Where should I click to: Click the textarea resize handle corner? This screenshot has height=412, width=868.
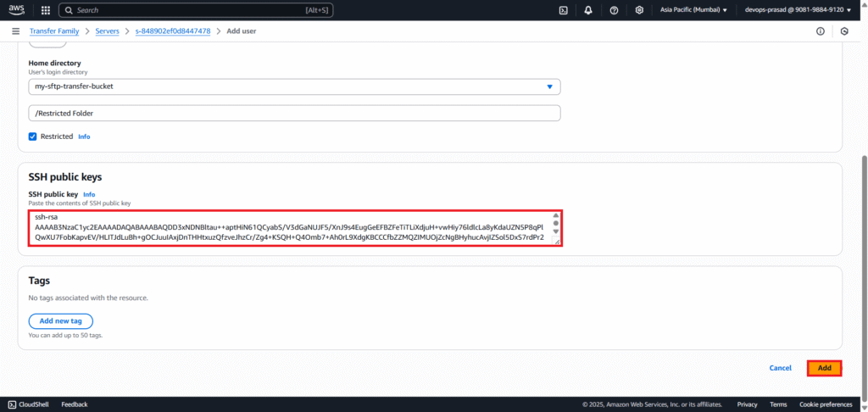coord(557,241)
